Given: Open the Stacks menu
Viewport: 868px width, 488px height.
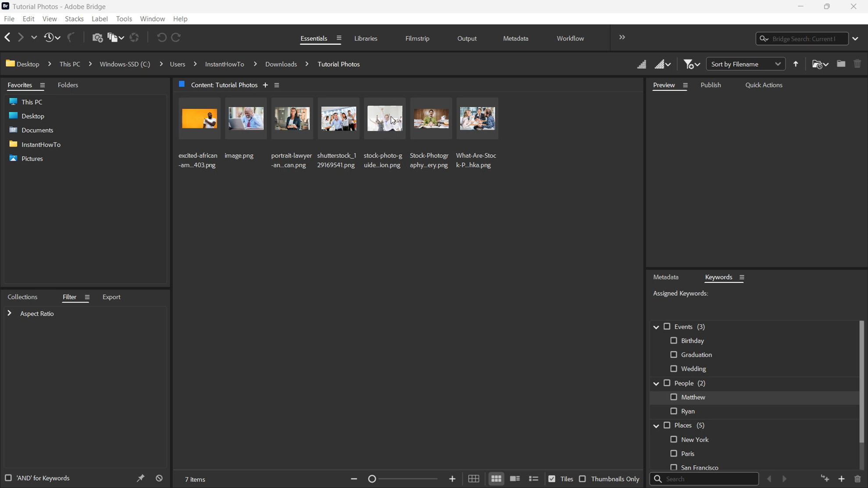Looking at the screenshot, I should click(74, 19).
